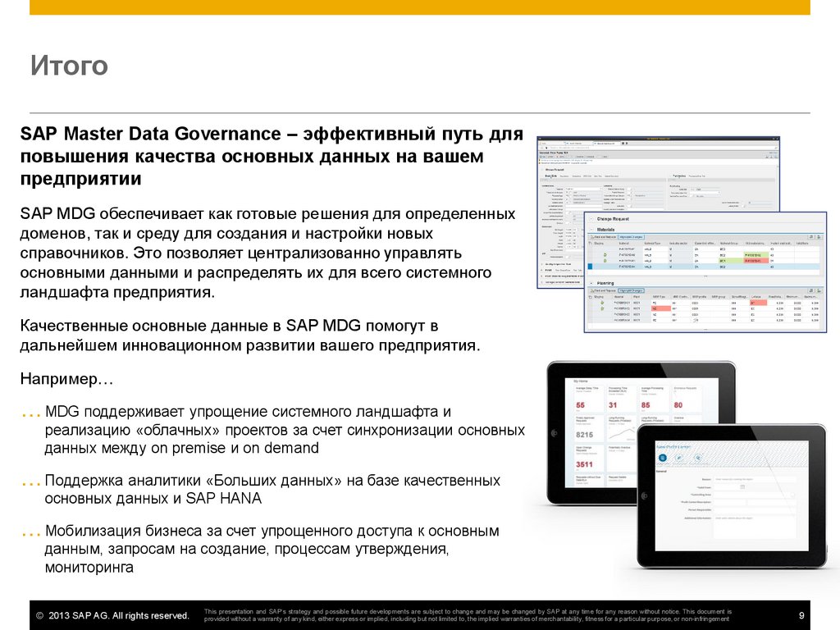Click the red tile value 3511 on tablet
This screenshot has width=840, height=630.
pyautogui.click(x=584, y=464)
